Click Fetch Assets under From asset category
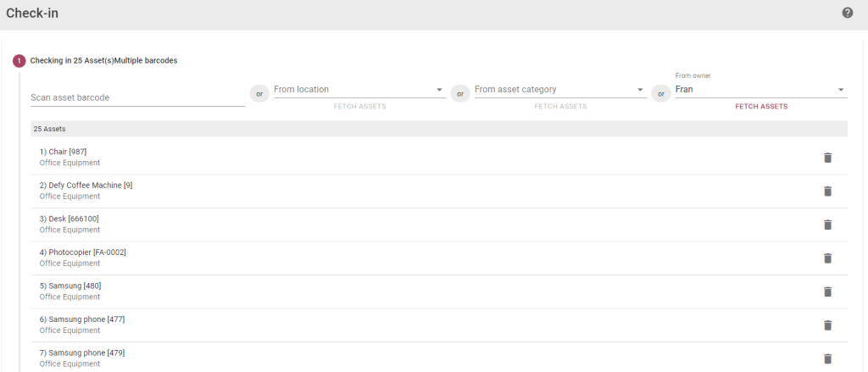This screenshot has height=372, width=868. [x=560, y=106]
